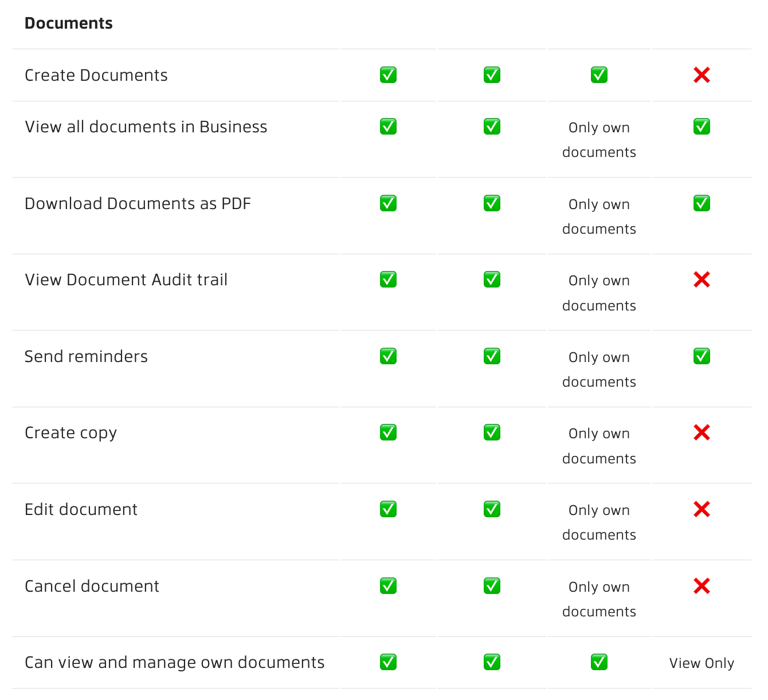768x700 pixels.
Task: Select "View Document Audit trail" label
Action: click(126, 280)
